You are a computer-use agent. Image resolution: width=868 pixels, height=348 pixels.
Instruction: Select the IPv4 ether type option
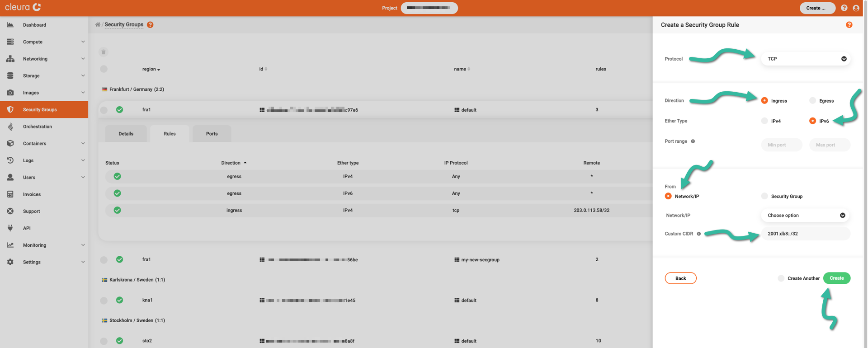[x=764, y=121]
